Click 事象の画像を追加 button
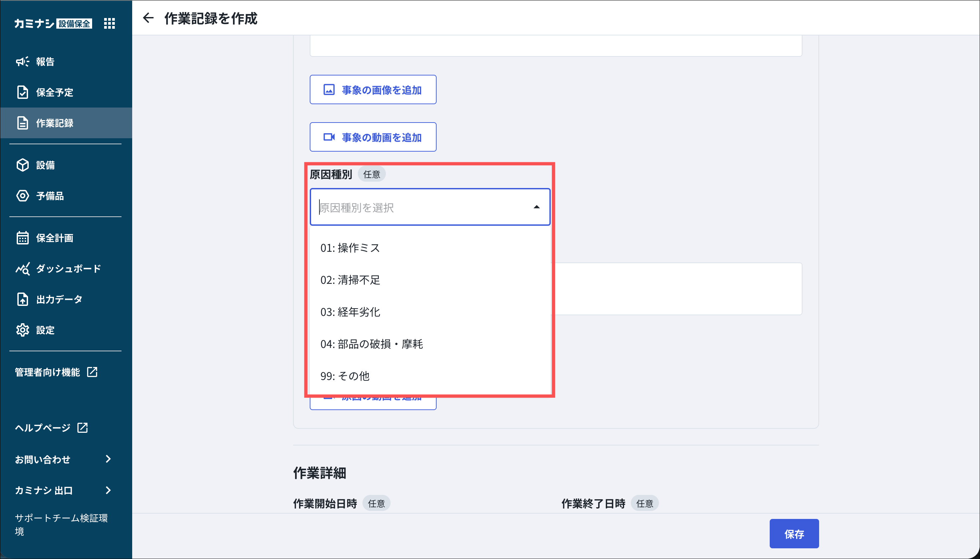 [x=373, y=90]
